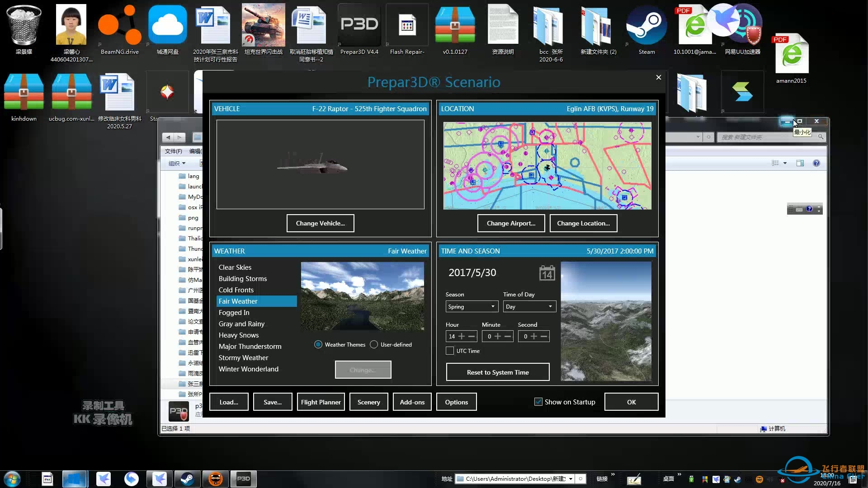Open the 网易UU加速器 desktop icon

(x=743, y=29)
